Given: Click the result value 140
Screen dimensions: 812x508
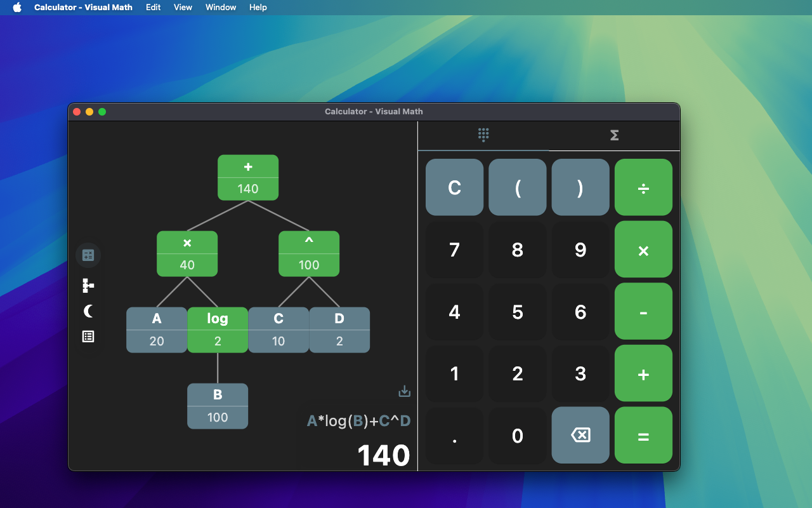Looking at the screenshot, I should (384, 455).
